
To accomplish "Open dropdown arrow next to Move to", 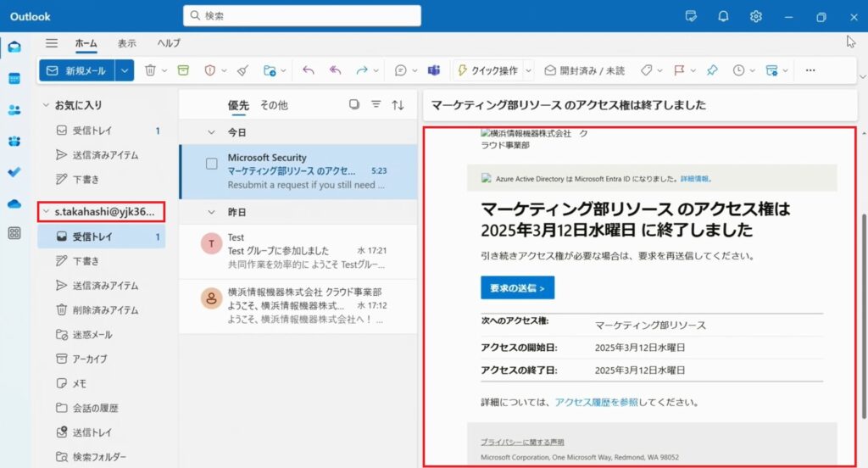I will (x=283, y=71).
